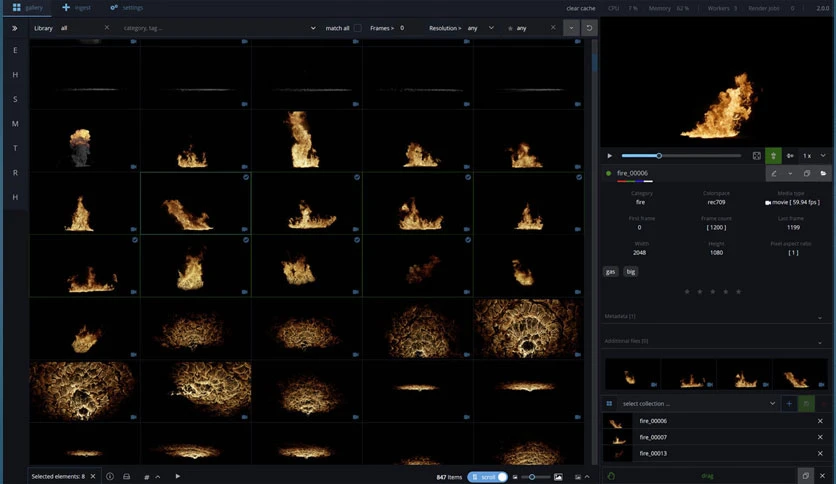This screenshot has height=484, width=836.
Task: Click the gas tag
Action: point(610,272)
